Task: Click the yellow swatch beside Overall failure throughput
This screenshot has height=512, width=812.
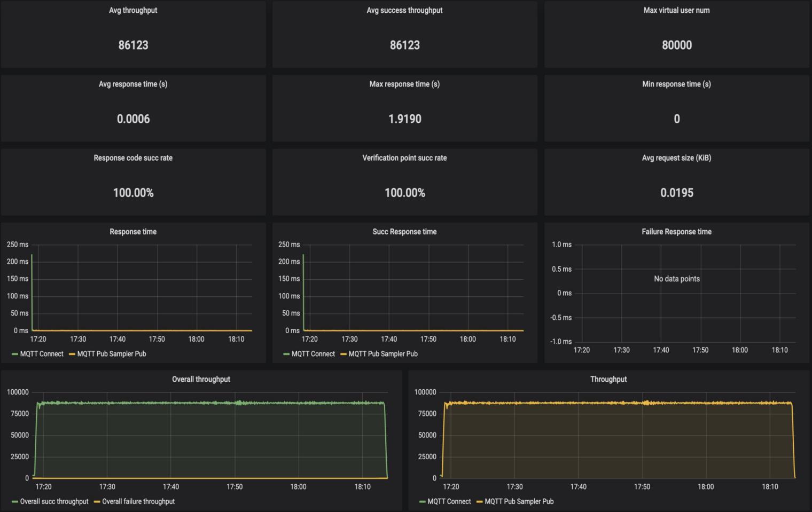Action: 97,502
